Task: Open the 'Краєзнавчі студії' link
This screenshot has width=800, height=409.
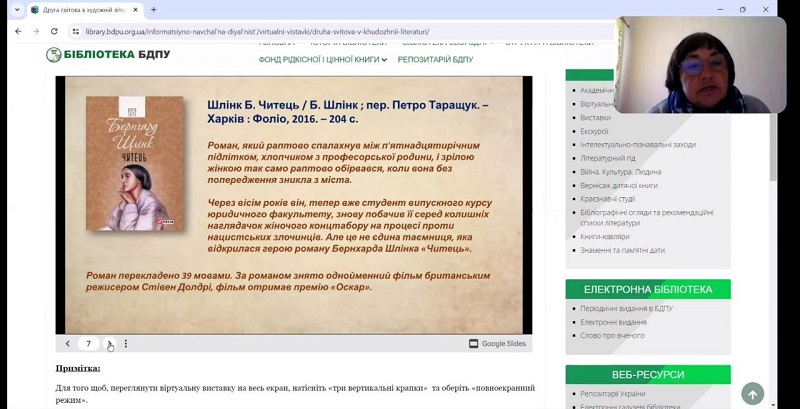Action: coord(608,199)
